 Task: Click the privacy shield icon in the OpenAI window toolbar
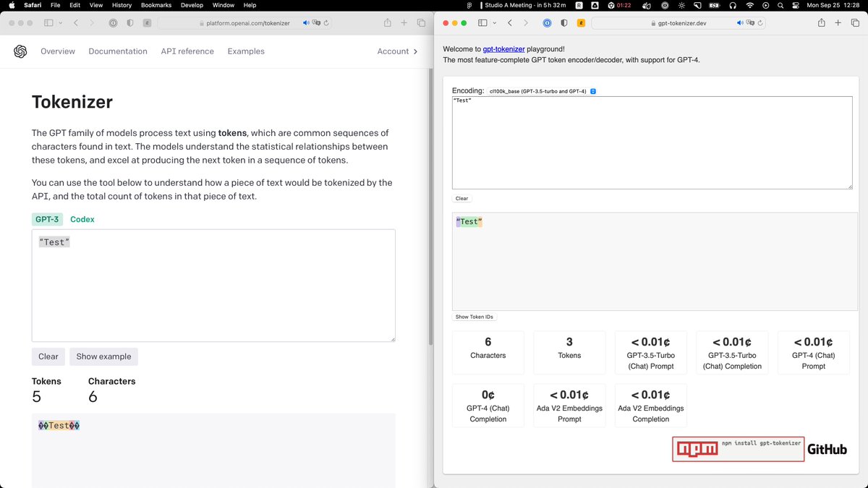130,23
